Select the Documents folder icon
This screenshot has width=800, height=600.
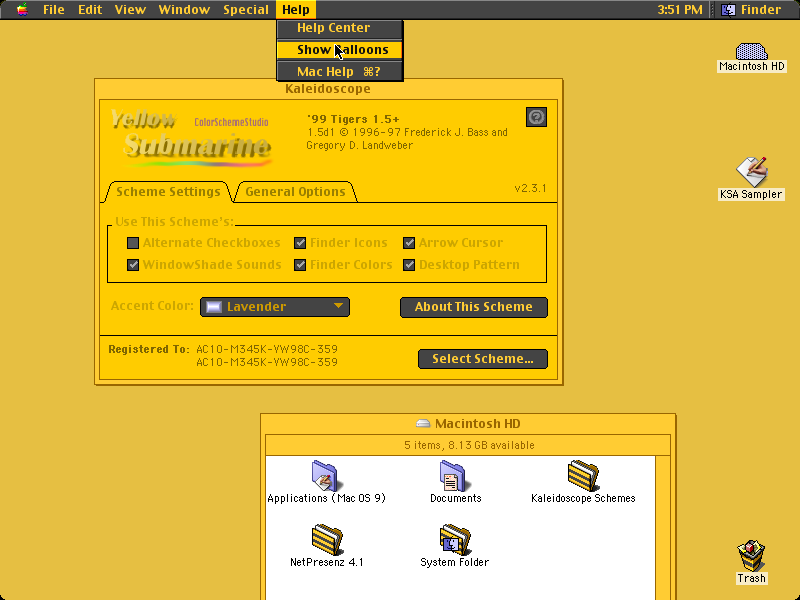point(454,475)
